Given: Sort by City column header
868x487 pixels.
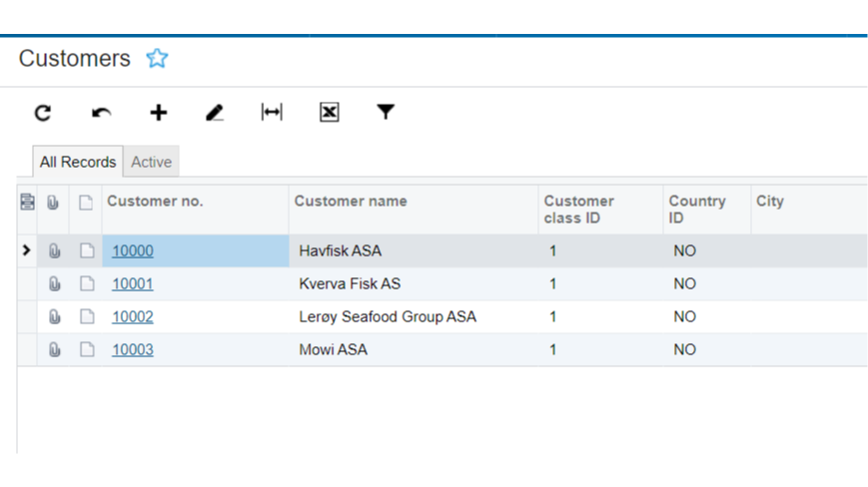Looking at the screenshot, I should [809, 209].
